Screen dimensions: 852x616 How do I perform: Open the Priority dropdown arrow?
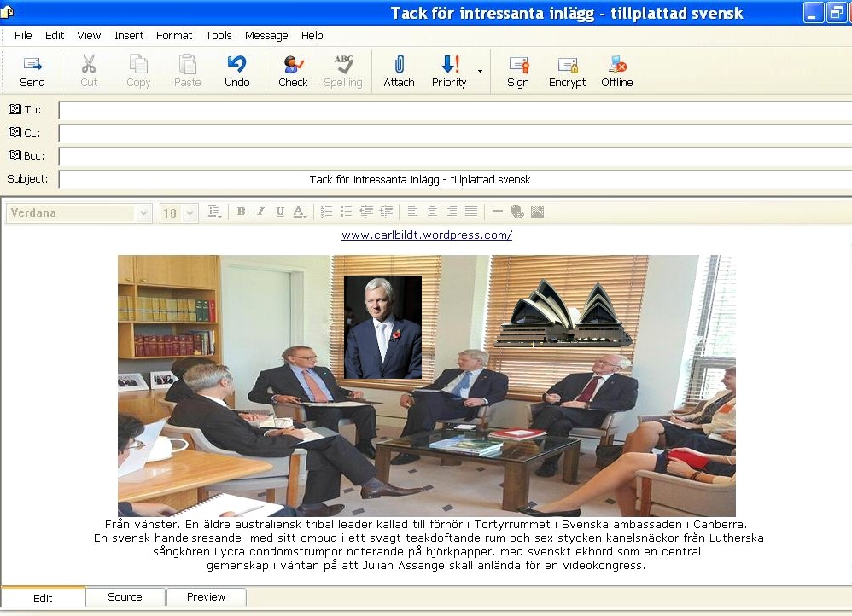480,71
